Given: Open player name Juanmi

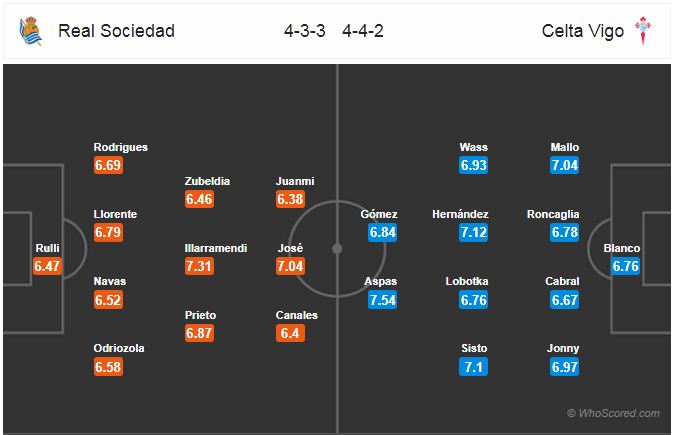Looking at the screenshot, I should pyautogui.click(x=295, y=181).
